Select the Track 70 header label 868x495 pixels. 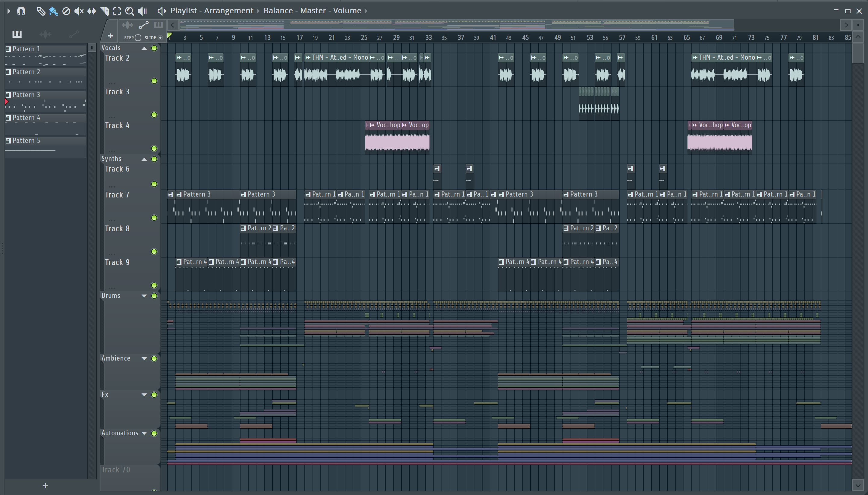pyautogui.click(x=116, y=470)
